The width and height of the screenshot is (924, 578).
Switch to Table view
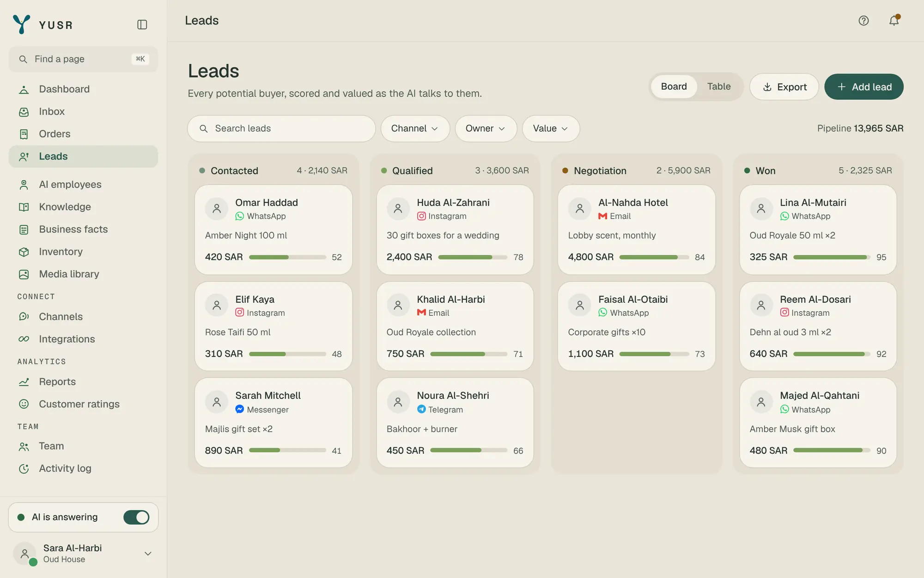pyautogui.click(x=719, y=87)
